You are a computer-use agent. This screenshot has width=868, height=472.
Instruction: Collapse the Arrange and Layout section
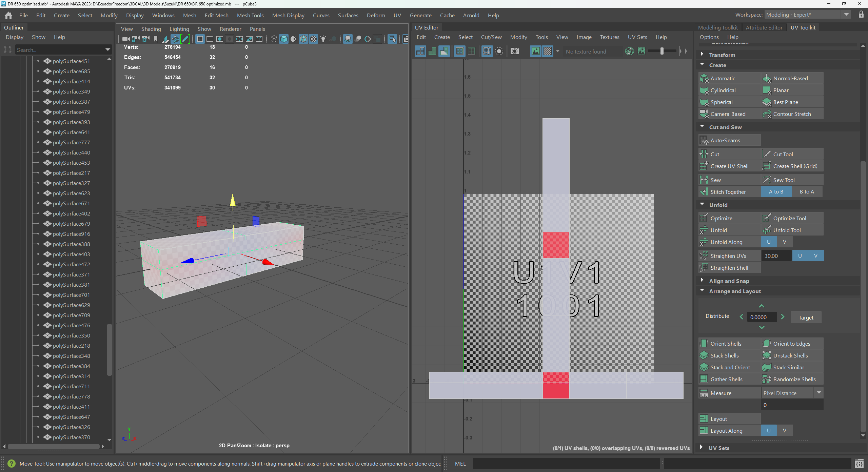point(702,290)
